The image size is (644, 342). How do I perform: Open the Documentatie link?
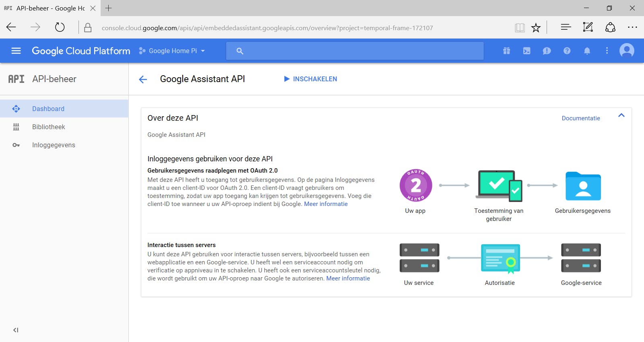tap(581, 118)
